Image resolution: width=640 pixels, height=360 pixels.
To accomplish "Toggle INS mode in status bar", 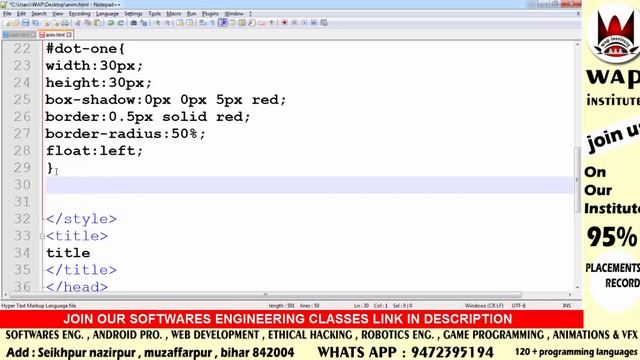I will (x=567, y=305).
